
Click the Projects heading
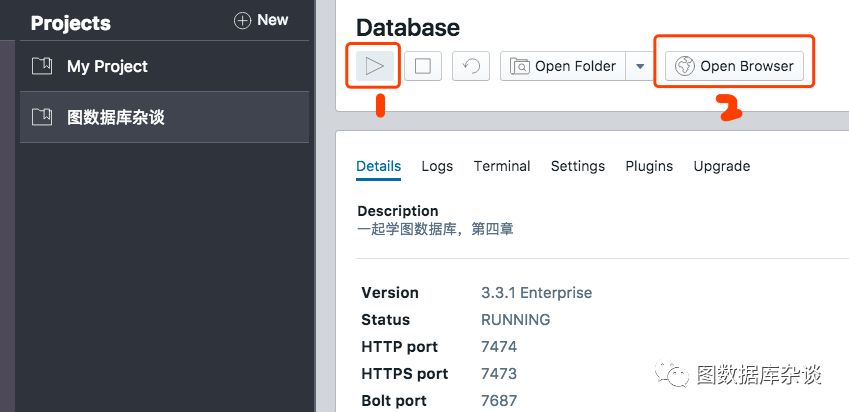[x=71, y=23]
